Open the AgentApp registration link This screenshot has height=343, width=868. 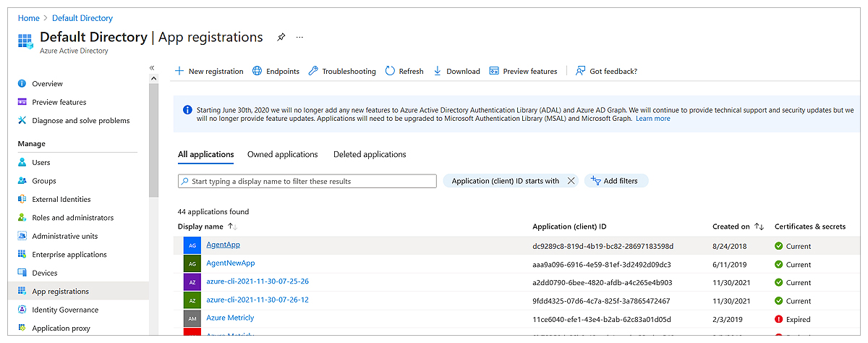pos(223,245)
